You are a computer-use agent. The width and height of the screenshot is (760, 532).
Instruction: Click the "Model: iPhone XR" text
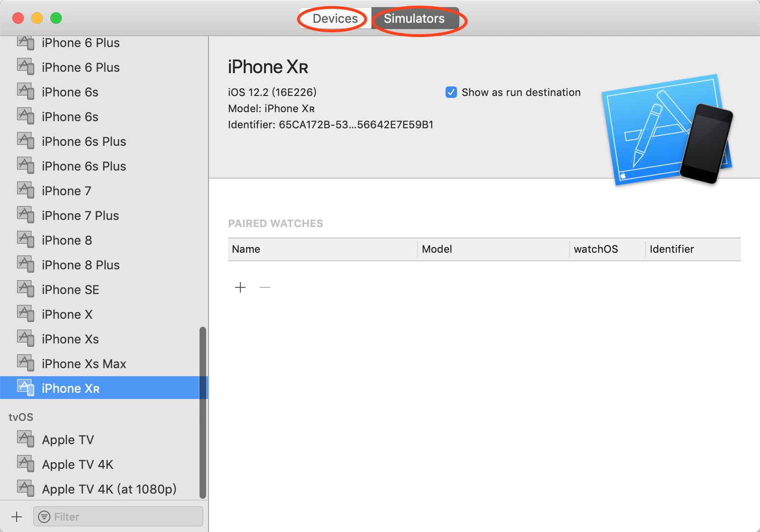[x=271, y=108]
